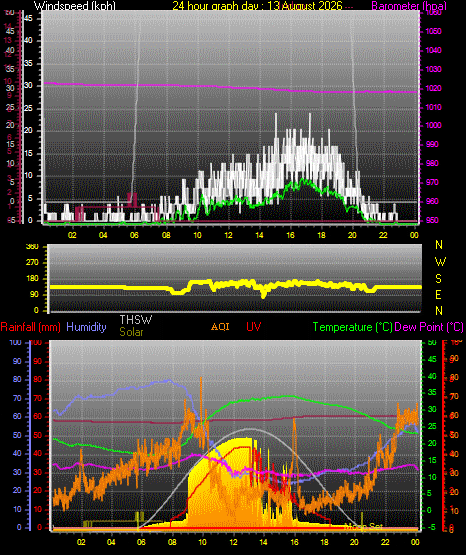
Task: Click hour 02 under the temperature graph
Action: click(81, 542)
